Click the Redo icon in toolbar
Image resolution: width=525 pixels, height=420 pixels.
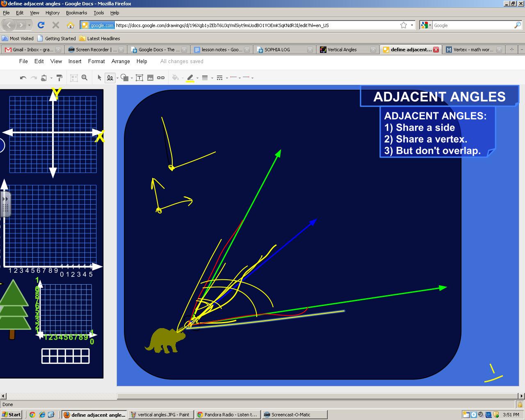(34, 78)
